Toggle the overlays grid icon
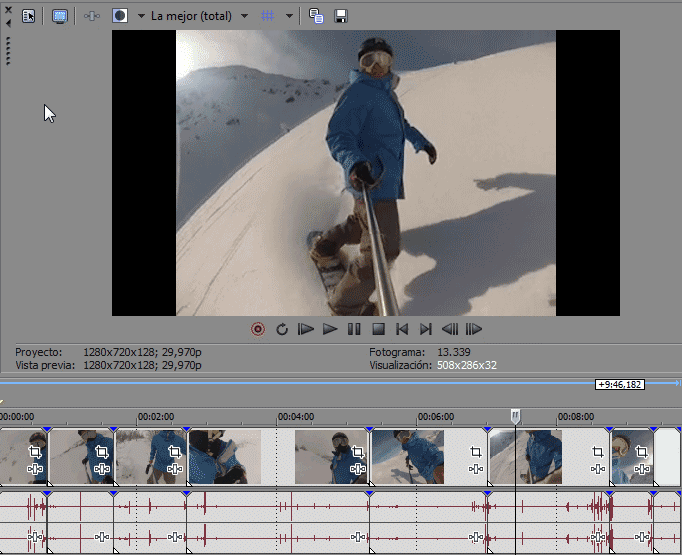Viewport: 682px width, 555px height. tap(267, 16)
